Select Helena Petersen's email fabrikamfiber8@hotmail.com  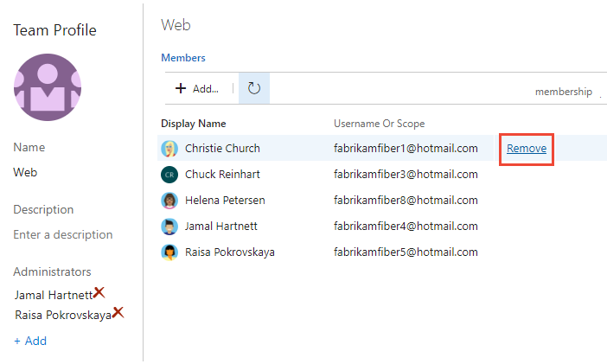click(x=406, y=201)
